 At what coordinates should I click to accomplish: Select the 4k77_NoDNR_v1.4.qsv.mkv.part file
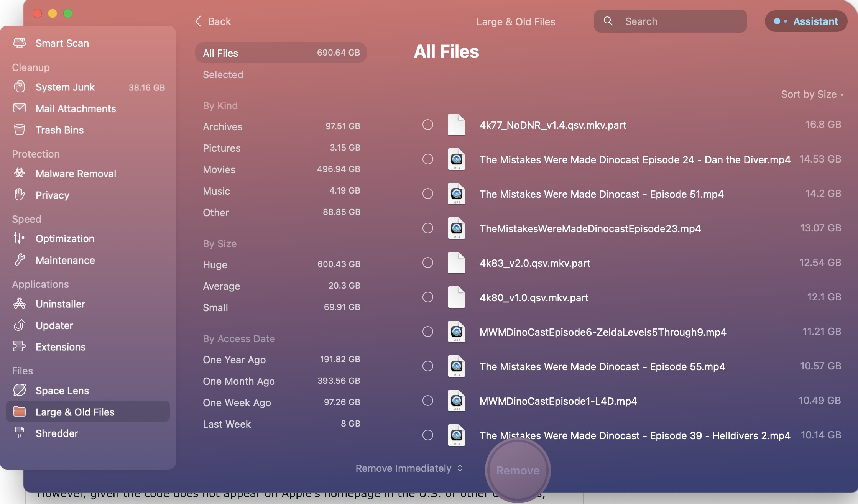(x=428, y=125)
